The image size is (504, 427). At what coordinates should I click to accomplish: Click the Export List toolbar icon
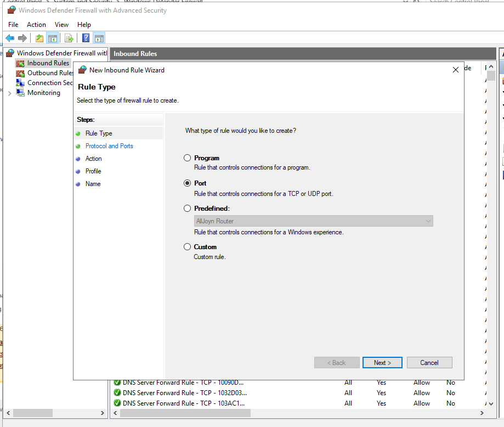click(x=69, y=38)
